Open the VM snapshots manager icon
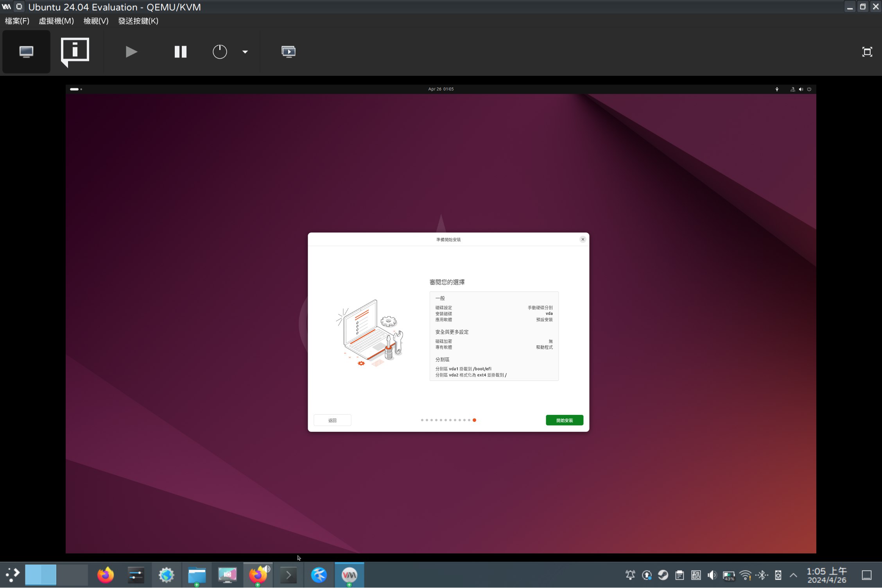 click(289, 52)
